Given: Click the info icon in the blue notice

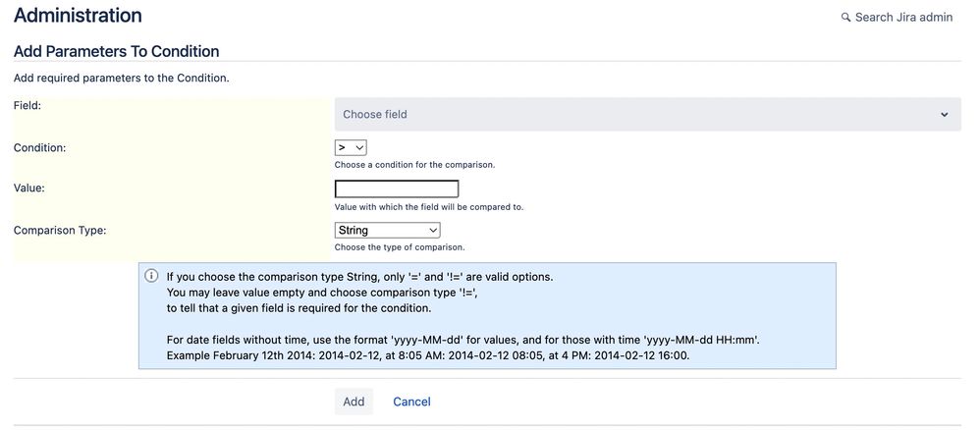Looking at the screenshot, I should (x=151, y=276).
